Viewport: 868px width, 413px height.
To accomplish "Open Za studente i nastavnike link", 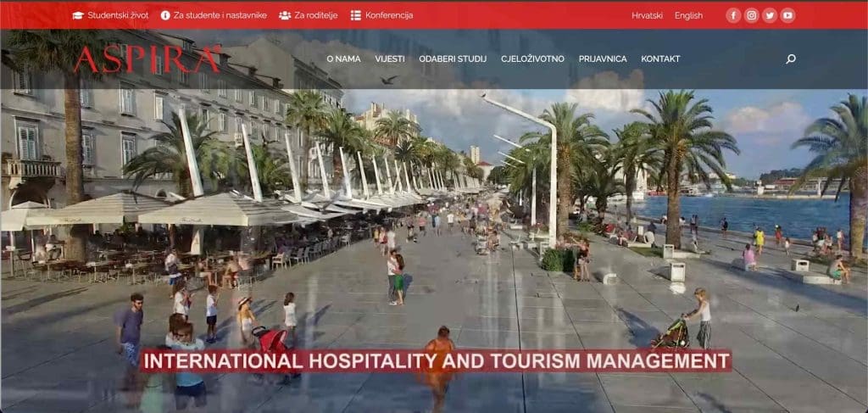I will [x=220, y=15].
